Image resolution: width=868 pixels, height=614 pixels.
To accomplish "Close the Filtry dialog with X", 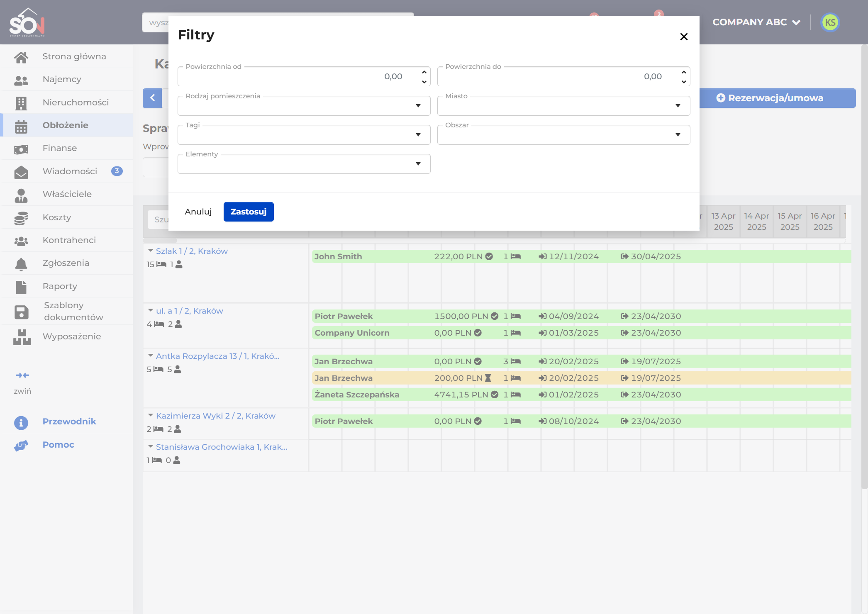I will [x=684, y=37].
